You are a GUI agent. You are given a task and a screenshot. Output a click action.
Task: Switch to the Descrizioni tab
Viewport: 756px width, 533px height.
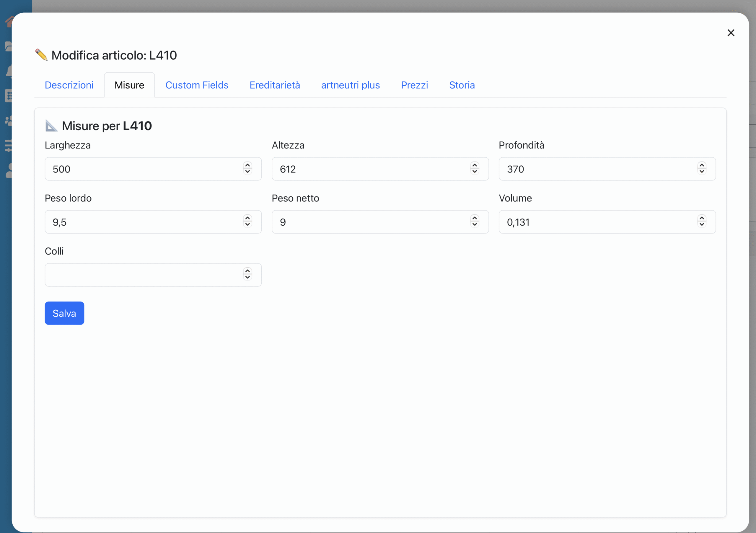click(x=69, y=85)
